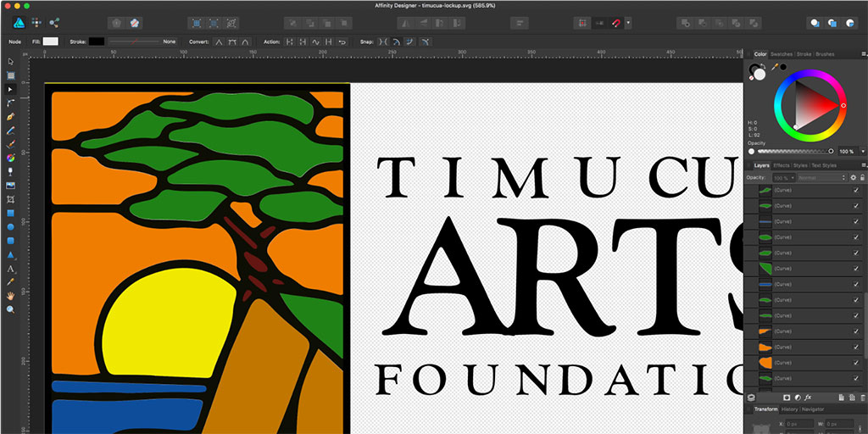Add a mask layer in Layers panel
Screen dimensions: 868x434
pyautogui.click(x=786, y=398)
